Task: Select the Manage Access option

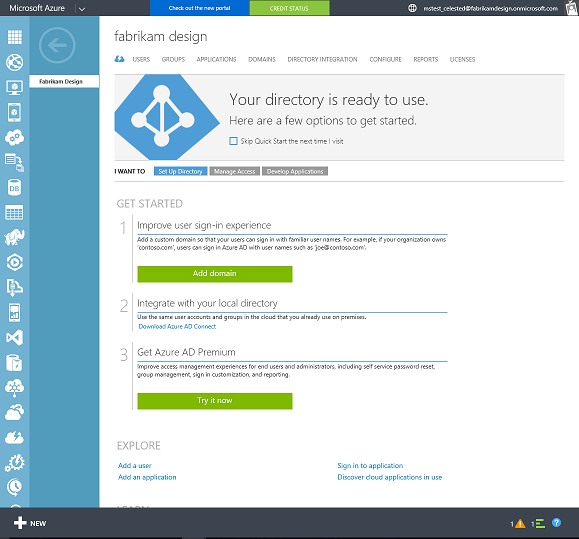Action: (234, 171)
